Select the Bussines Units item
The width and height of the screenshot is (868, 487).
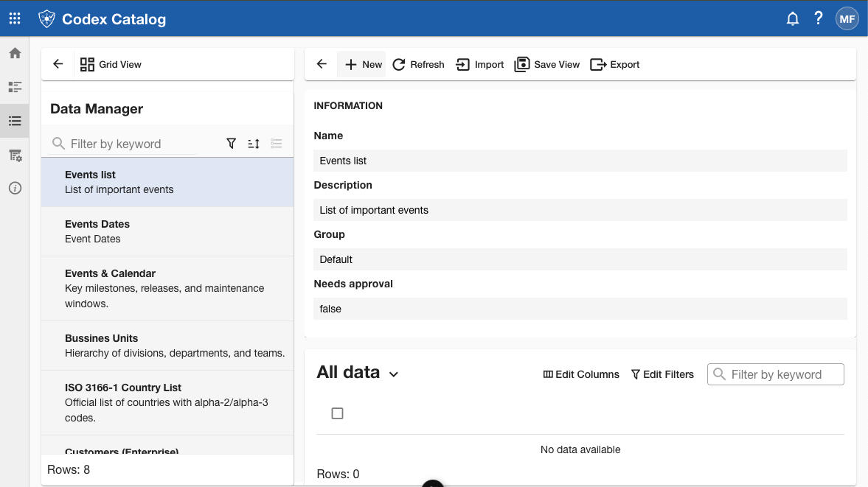point(167,346)
